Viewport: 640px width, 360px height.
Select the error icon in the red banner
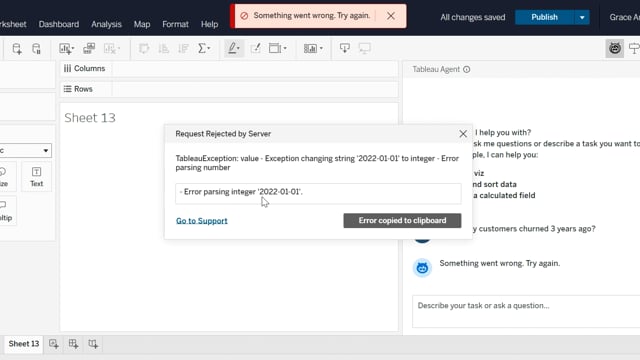tap(244, 16)
